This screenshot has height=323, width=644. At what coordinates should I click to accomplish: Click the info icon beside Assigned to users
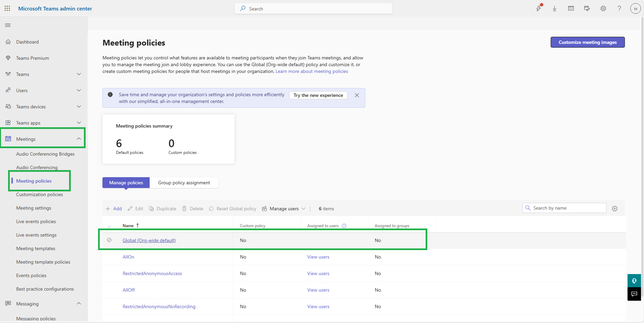click(344, 226)
